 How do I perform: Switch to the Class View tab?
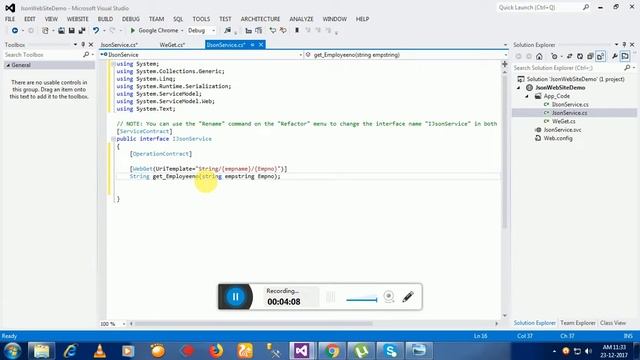613,323
